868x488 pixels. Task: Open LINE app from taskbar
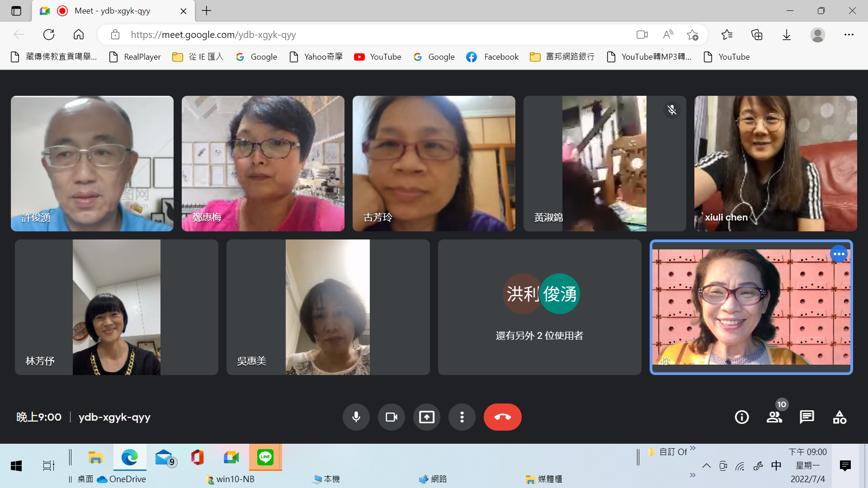tap(265, 457)
